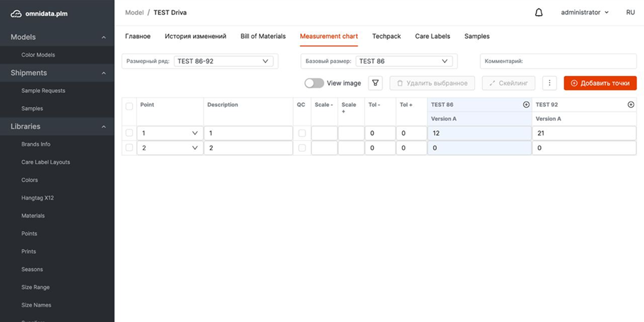Tick the QC checkbox for point 1

pyautogui.click(x=302, y=133)
